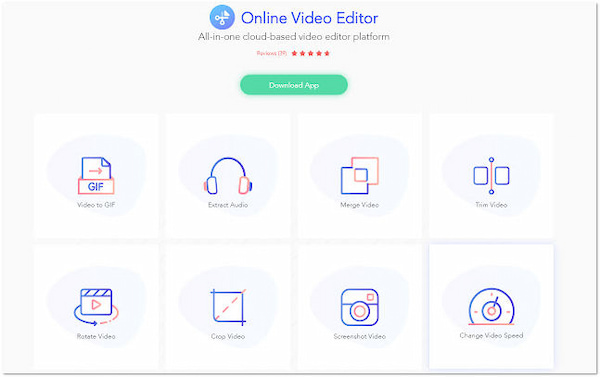The image size is (600, 377).
Task: Click the five-star rating
Action: (x=310, y=53)
